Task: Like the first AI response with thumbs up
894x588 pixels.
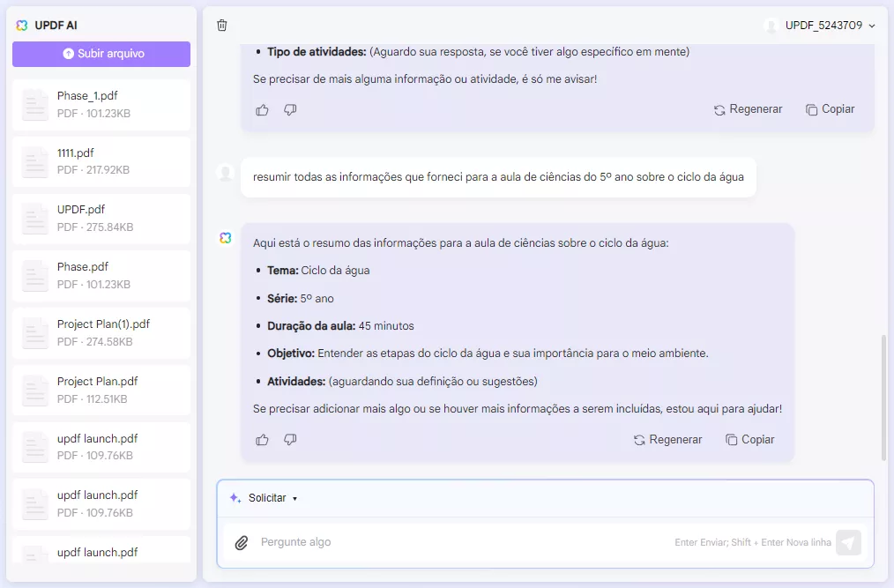Action: point(262,109)
